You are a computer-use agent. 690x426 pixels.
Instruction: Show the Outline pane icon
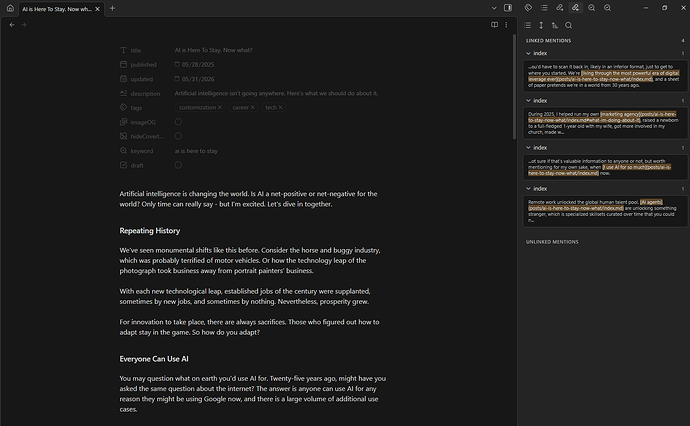(544, 8)
